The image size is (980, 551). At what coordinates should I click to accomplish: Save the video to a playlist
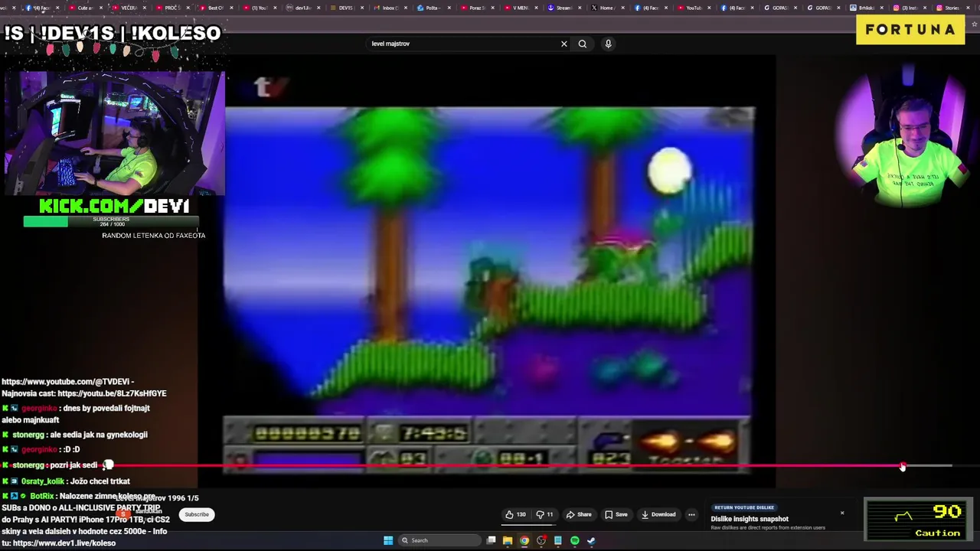pyautogui.click(x=616, y=514)
